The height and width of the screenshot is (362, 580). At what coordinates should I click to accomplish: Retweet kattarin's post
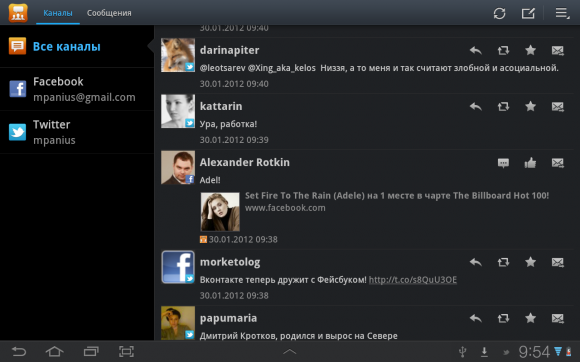pos(503,106)
